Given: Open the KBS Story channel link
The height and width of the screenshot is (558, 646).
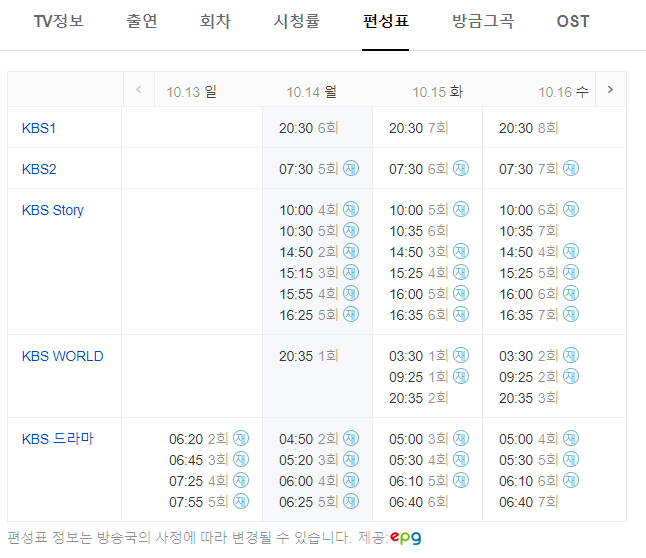Looking at the screenshot, I should point(53,210).
